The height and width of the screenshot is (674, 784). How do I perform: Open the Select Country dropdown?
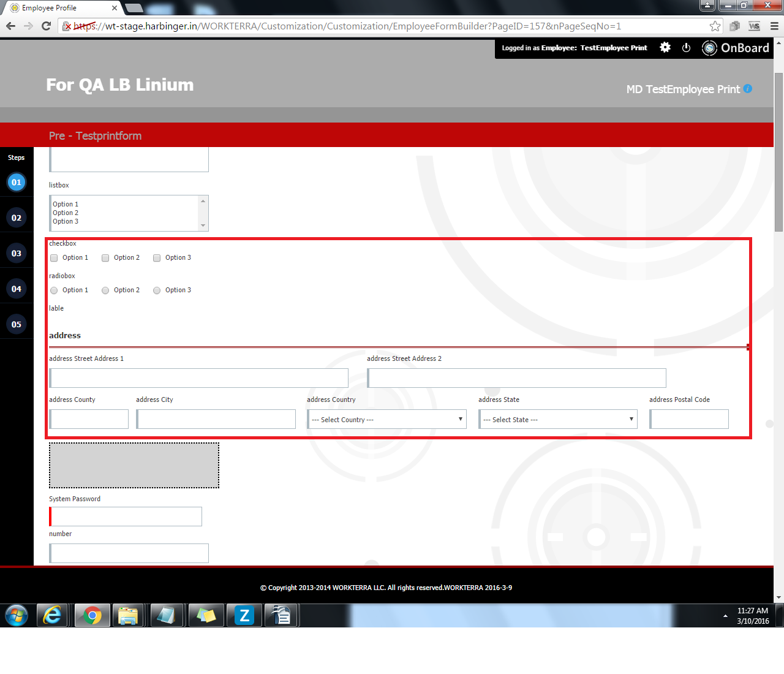pos(386,420)
